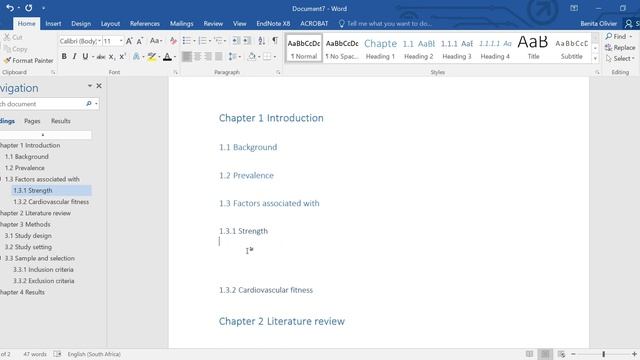Click Cut in Clipboard group

[13, 37]
